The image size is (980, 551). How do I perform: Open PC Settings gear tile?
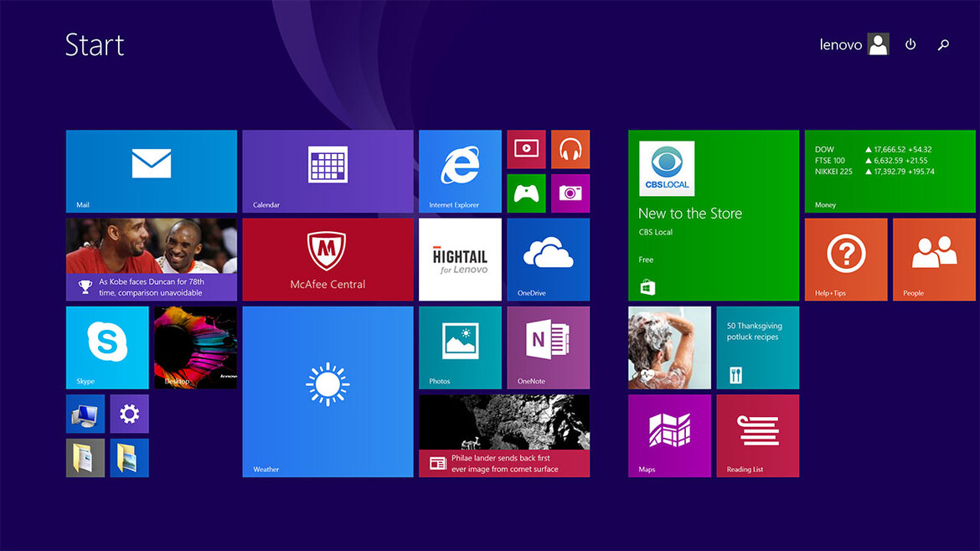pos(129,414)
